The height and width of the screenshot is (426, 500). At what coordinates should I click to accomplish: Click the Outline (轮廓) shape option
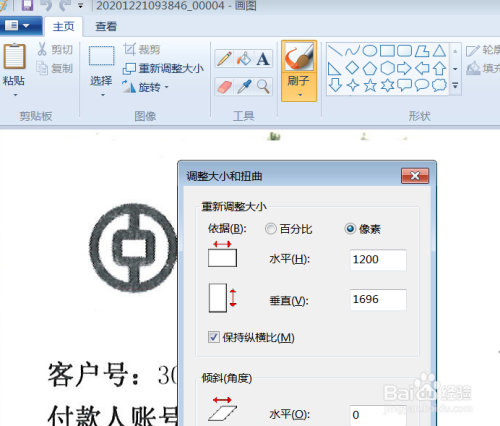483,50
